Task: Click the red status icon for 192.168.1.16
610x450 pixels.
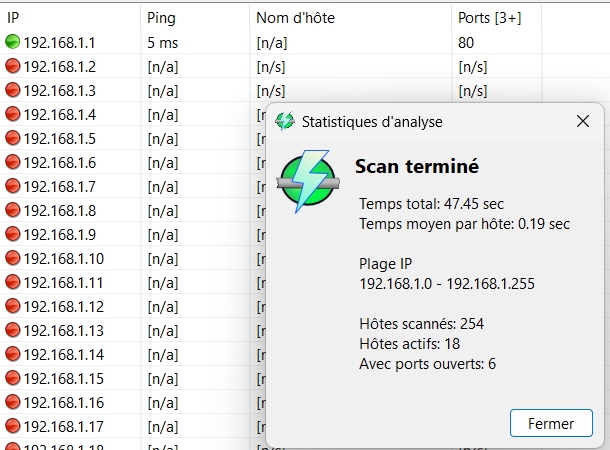Action: point(12,403)
